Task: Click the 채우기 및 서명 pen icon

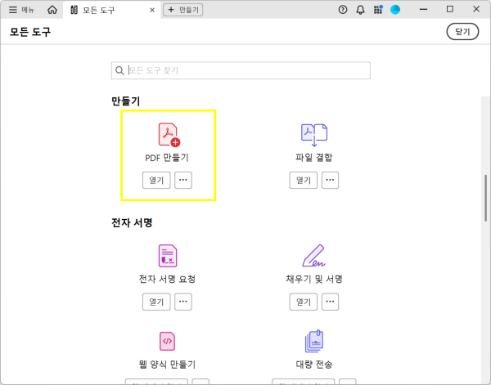Action: [x=314, y=256]
